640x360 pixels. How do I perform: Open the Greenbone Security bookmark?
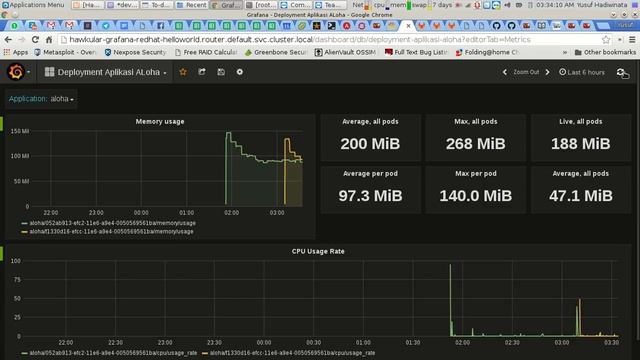(276, 52)
